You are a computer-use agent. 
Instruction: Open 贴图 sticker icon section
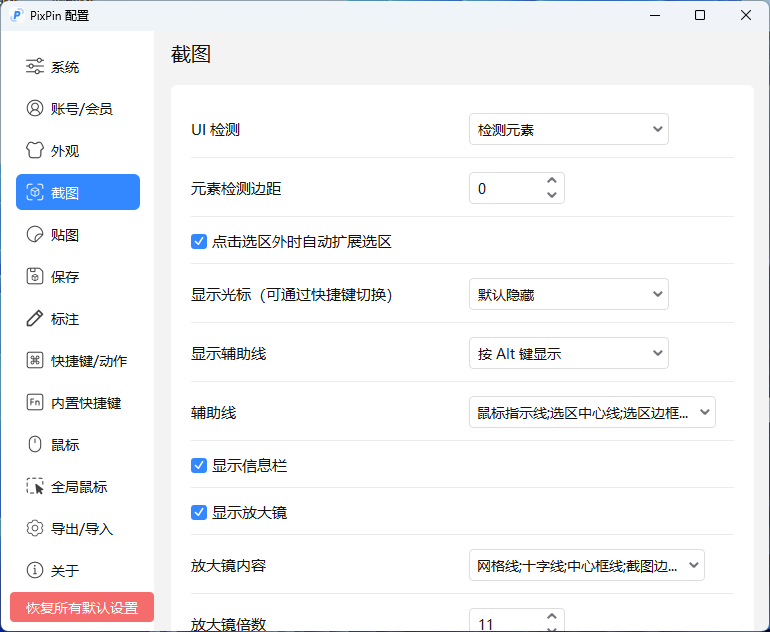click(x=35, y=234)
